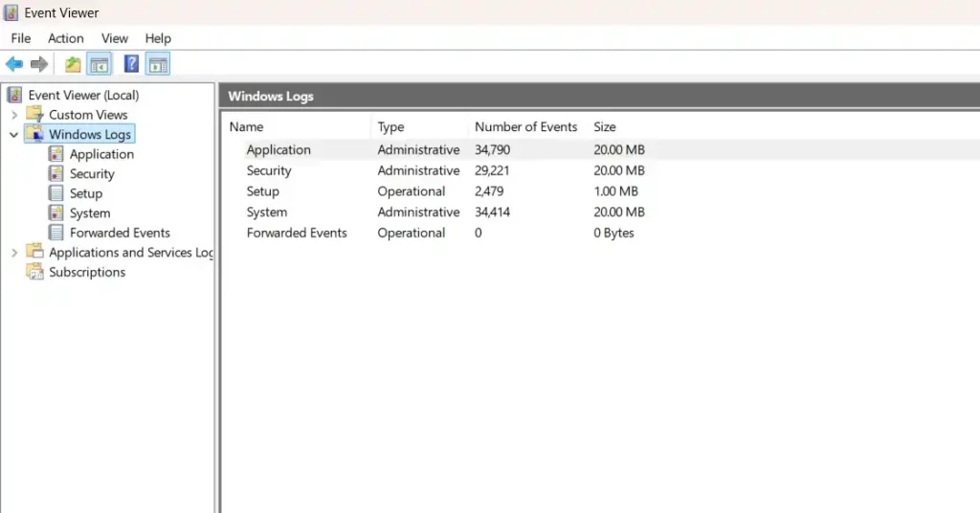Click the Forwarded Events log icon in tree
This screenshot has width=980, height=513.
(56, 233)
